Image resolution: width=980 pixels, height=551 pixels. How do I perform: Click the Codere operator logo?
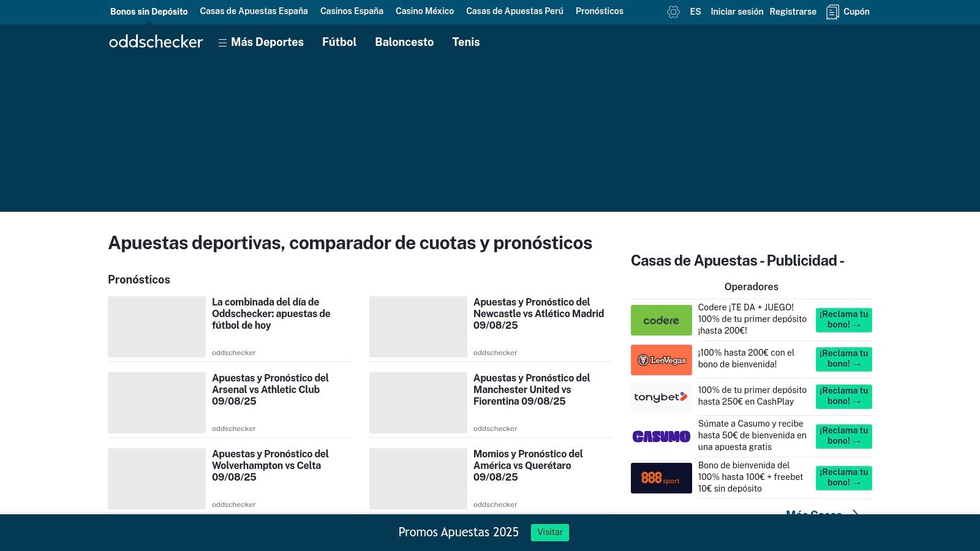click(x=661, y=320)
